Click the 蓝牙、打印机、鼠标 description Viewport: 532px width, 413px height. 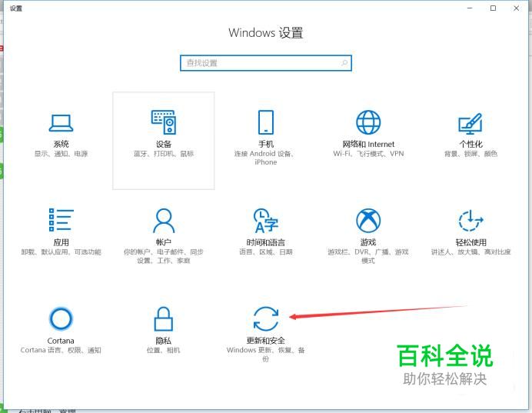(x=164, y=154)
